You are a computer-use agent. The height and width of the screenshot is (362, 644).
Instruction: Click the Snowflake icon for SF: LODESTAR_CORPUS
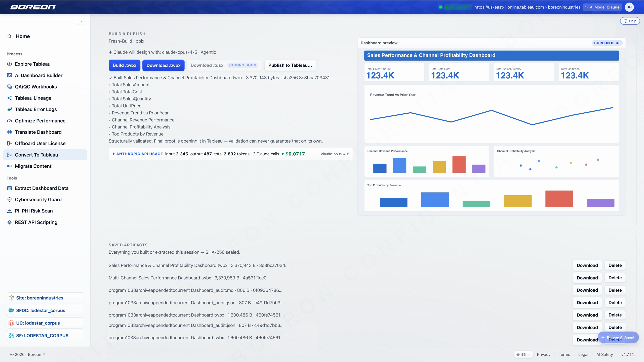tap(11, 336)
